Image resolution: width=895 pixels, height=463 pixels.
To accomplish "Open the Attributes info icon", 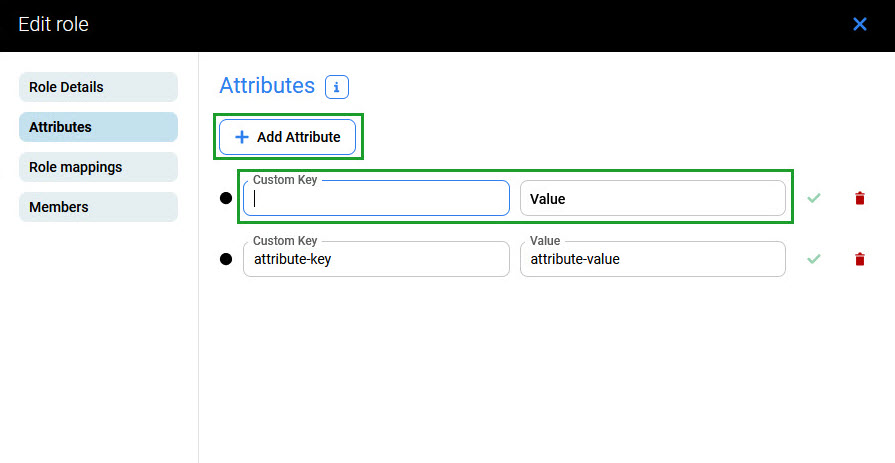I will 336,87.
